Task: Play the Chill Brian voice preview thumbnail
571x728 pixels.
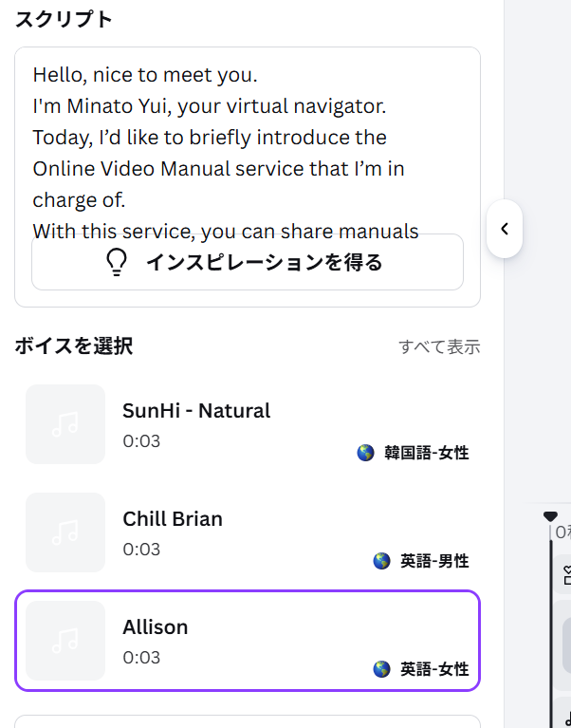Action: (x=65, y=532)
